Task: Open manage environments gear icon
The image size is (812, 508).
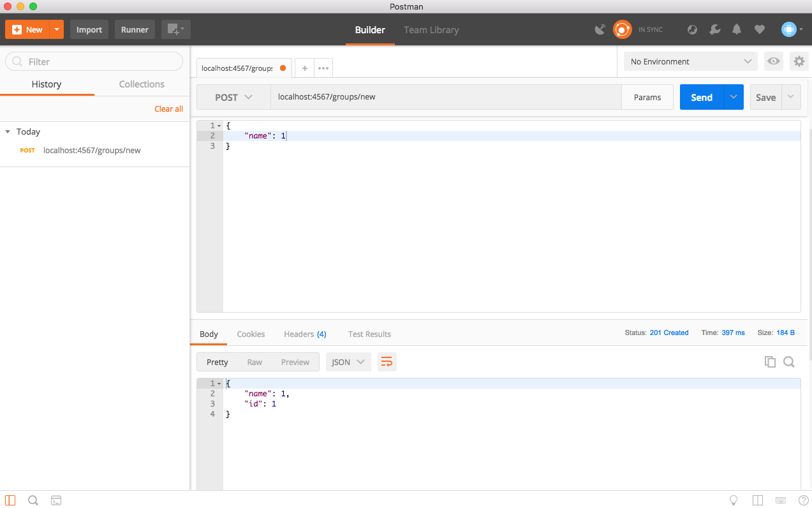Action: [x=799, y=61]
